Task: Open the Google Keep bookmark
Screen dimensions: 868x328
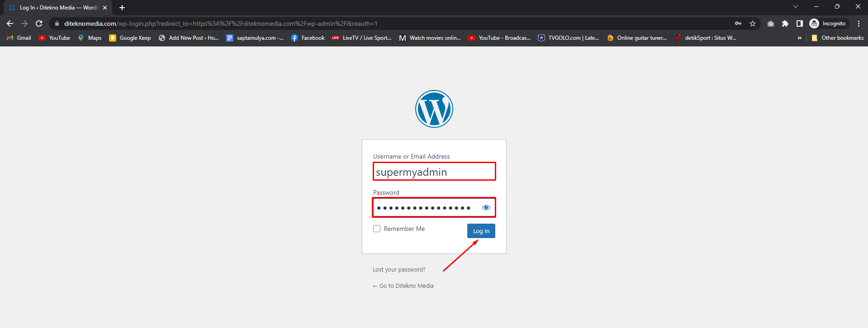Action: 130,38
